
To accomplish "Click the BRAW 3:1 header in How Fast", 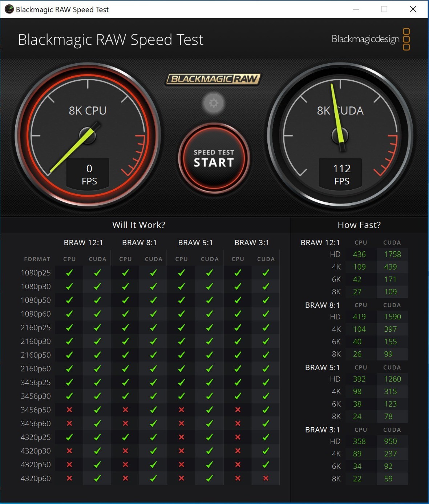I will pos(323,430).
